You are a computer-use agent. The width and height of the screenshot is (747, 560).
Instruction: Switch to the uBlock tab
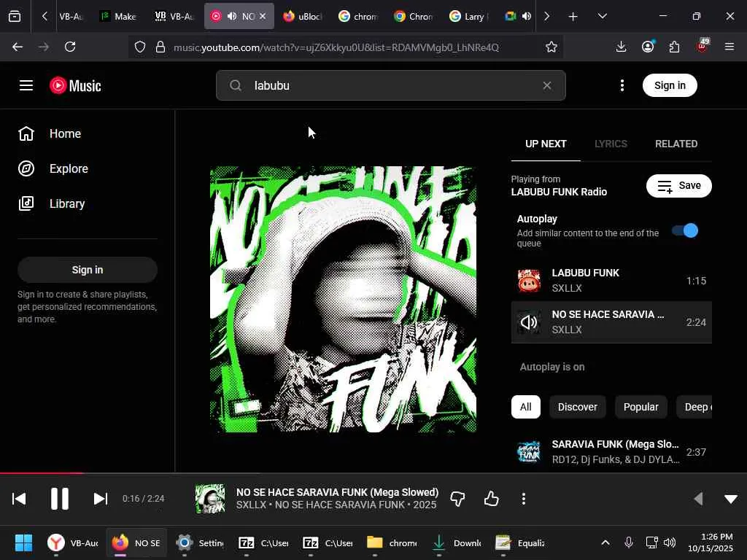(x=303, y=16)
